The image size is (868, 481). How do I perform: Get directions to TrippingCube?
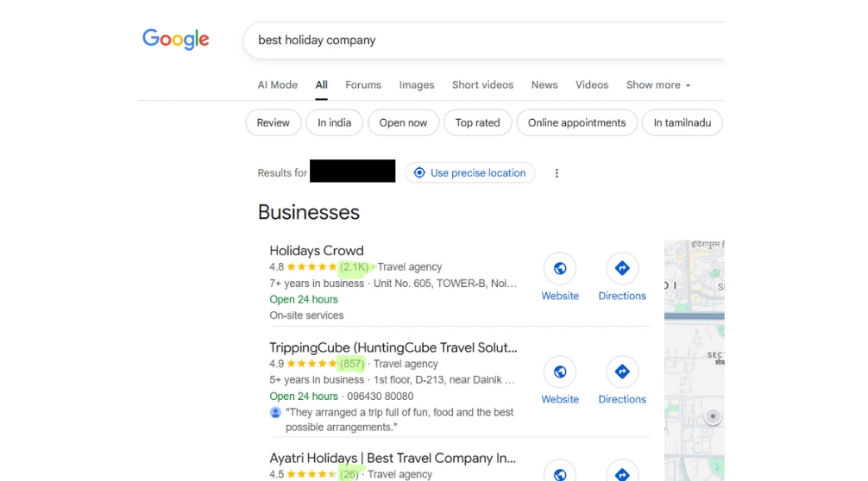[621, 372]
